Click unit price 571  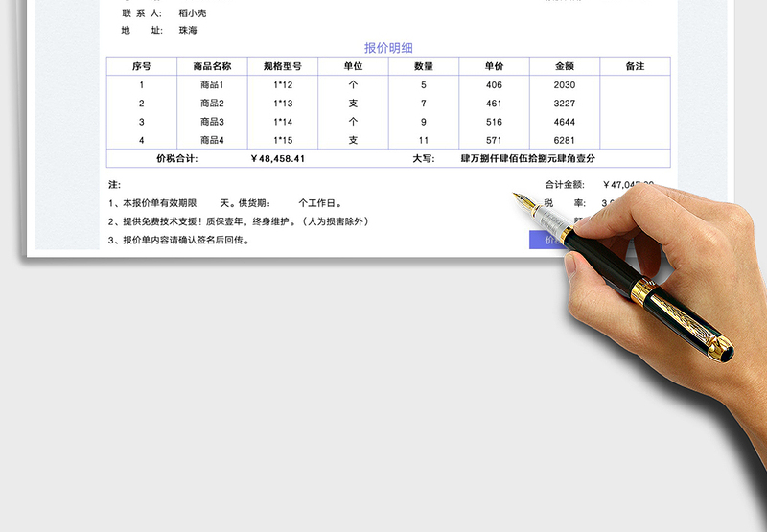[494, 140]
